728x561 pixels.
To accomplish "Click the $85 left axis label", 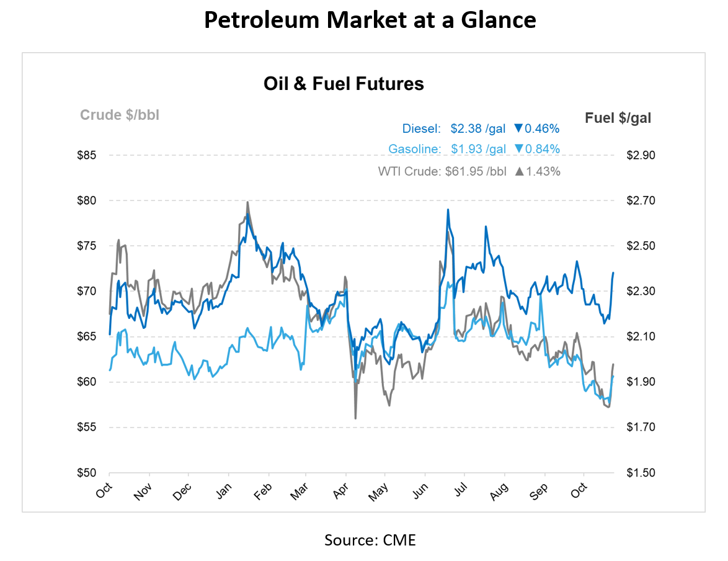I will point(87,155).
